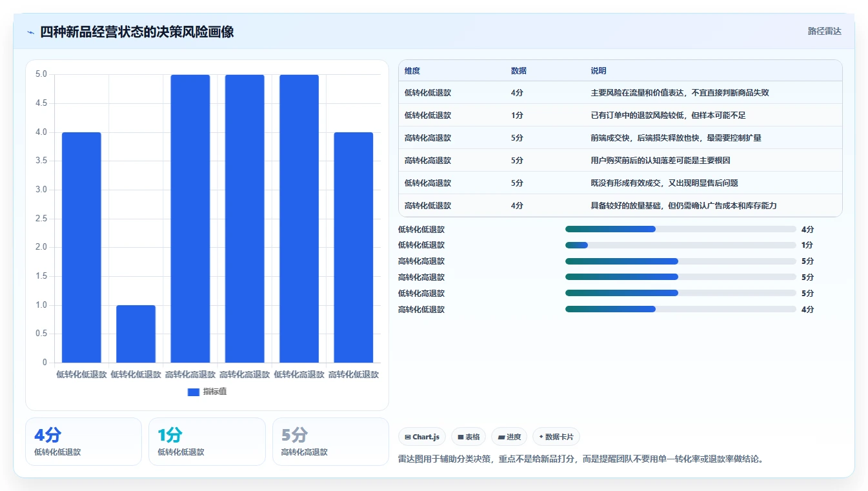Click the row text 既没有形成有效成交
868x491 pixels.
tap(625, 183)
